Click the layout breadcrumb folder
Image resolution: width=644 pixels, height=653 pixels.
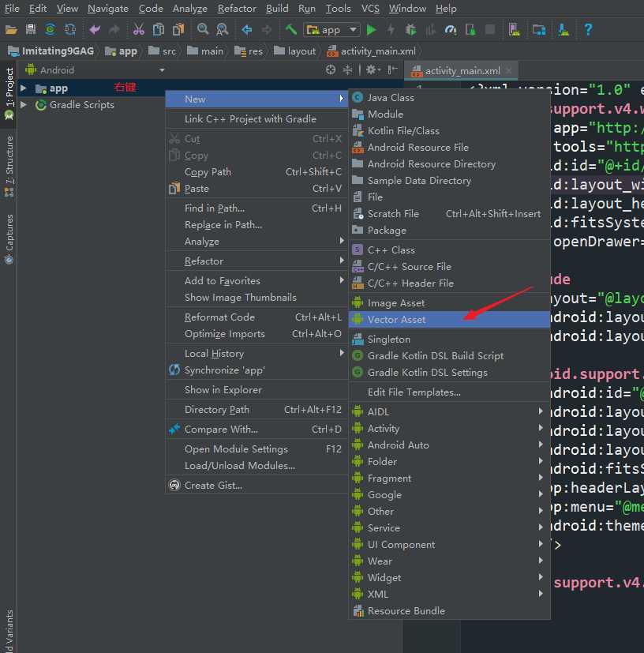294,51
